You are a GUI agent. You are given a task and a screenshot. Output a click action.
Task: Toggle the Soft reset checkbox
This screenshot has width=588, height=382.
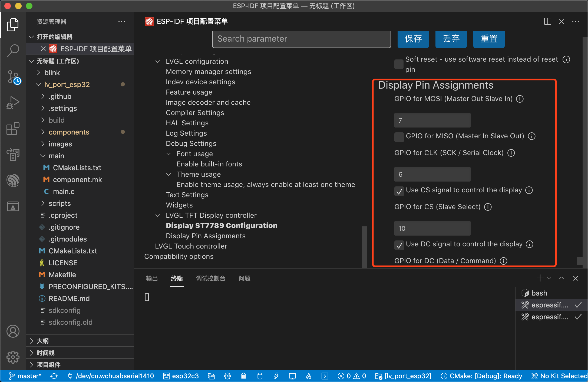[399, 64]
